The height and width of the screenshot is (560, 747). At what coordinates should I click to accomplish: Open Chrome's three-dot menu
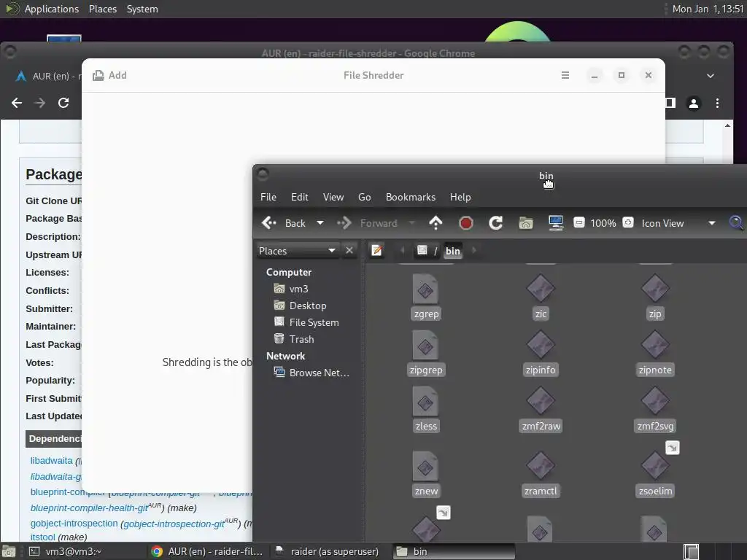click(x=717, y=103)
